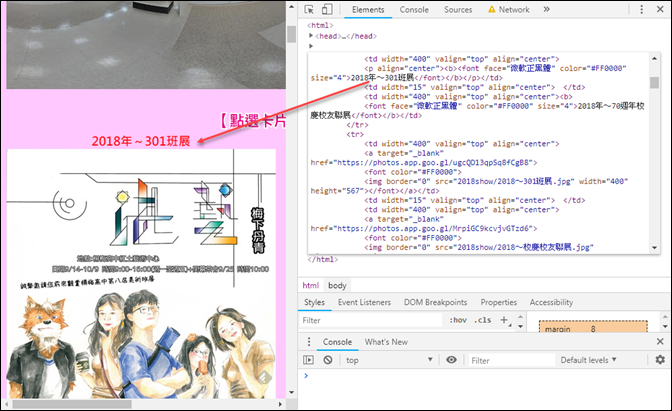Select the body breadcrumb
This screenshot has width=672, height=411.
337,285
